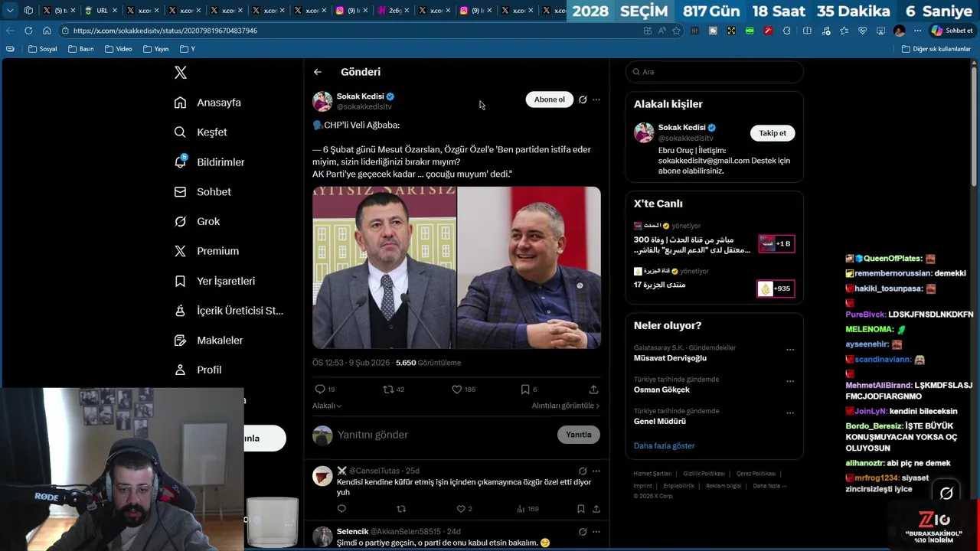Open Yer İşaretleri bookmarks
The image size is (980, 551).
pyautogui.click(x=214, y=281)
